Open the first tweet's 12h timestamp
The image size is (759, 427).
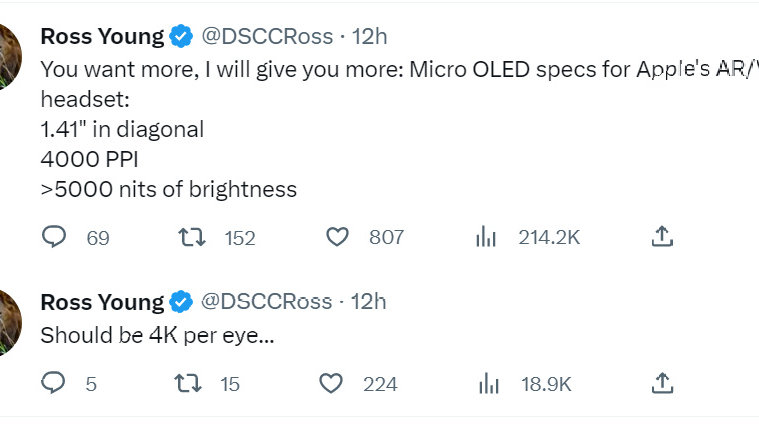click(x=369, y=37)
